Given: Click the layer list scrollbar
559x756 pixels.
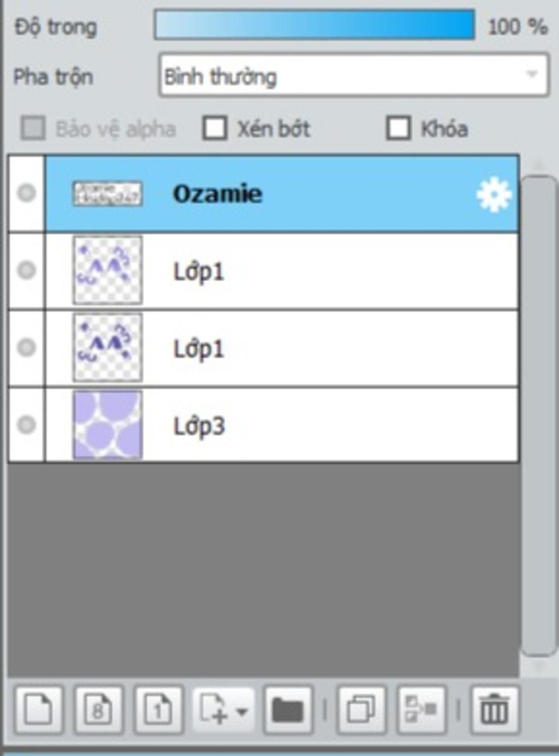Looking at the screenshot, I should [x=539, y=415].
